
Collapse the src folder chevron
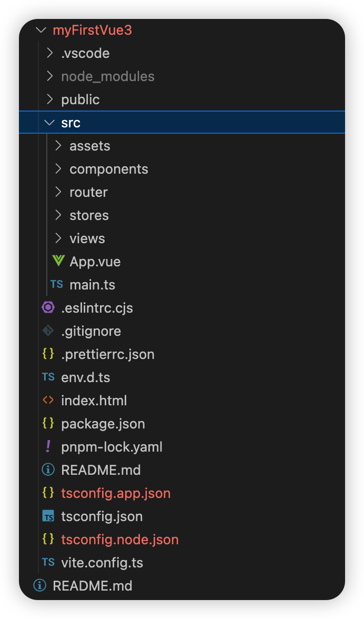(49, 122)
